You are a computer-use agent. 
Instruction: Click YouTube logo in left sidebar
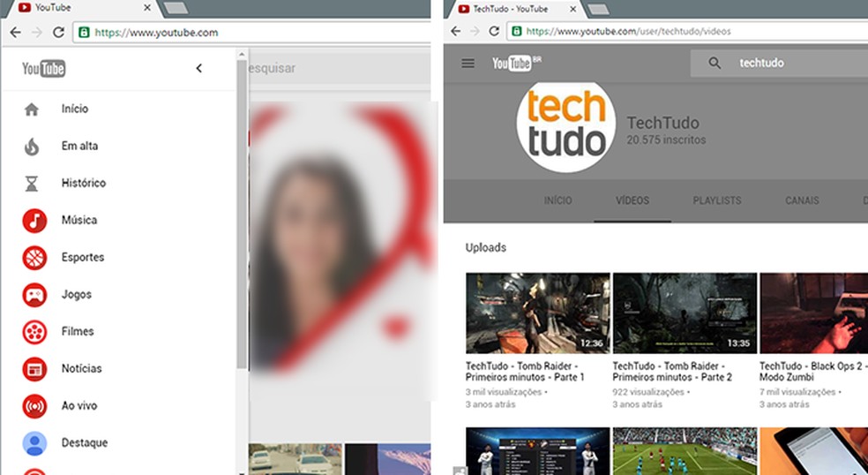pos(44,69)
